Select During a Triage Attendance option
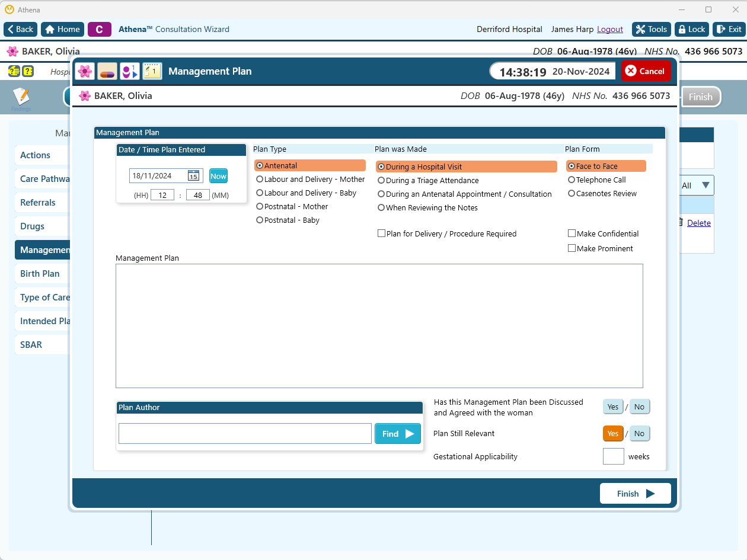The height and width of the screenshot is (560, 747). pyautogui.click(x=428, y=180)
